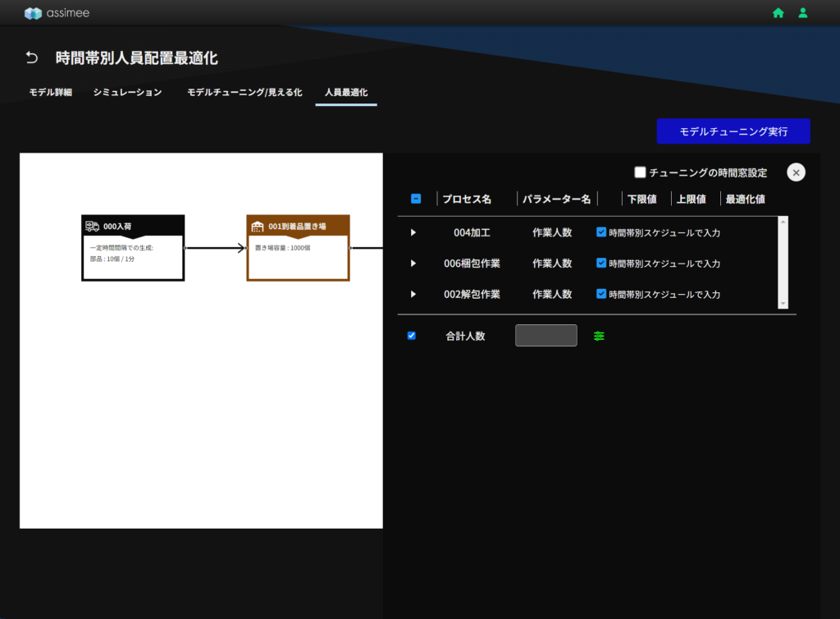Switch to モデル詳細 tab
This screenshot has width=840, height=619.
tap(50, 92)
